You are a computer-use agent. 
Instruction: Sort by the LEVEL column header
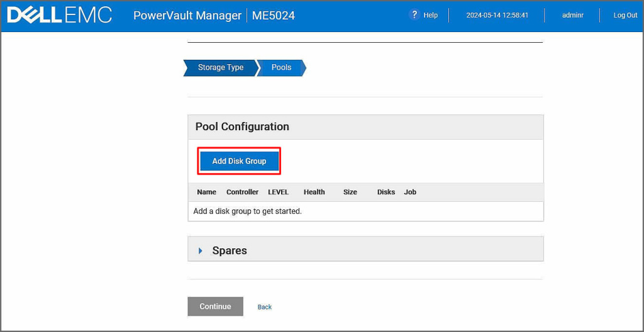(x=278, y=192)
